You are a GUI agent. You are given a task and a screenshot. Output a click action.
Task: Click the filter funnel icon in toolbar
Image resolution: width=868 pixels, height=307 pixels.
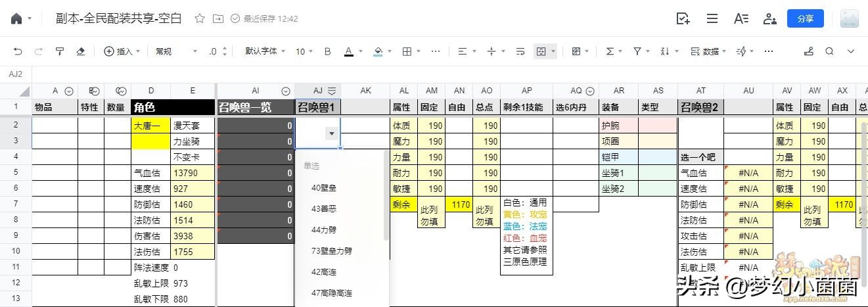(x=637, y=51)
